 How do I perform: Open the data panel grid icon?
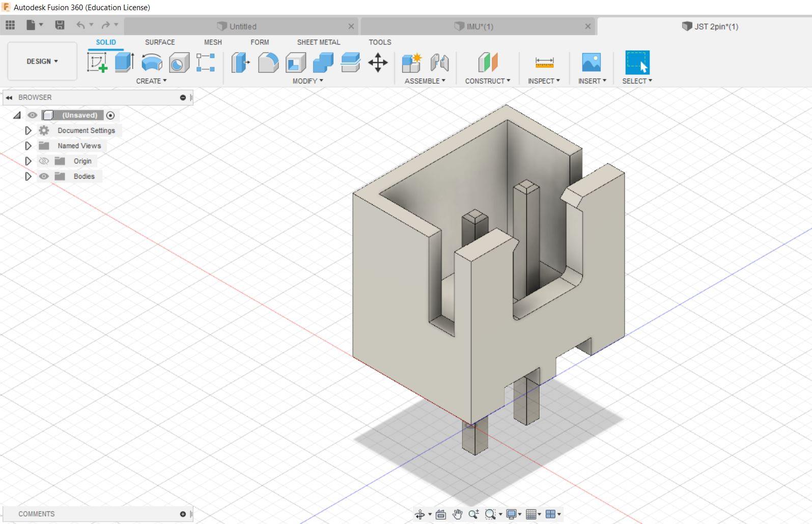[x=10, y=25]
